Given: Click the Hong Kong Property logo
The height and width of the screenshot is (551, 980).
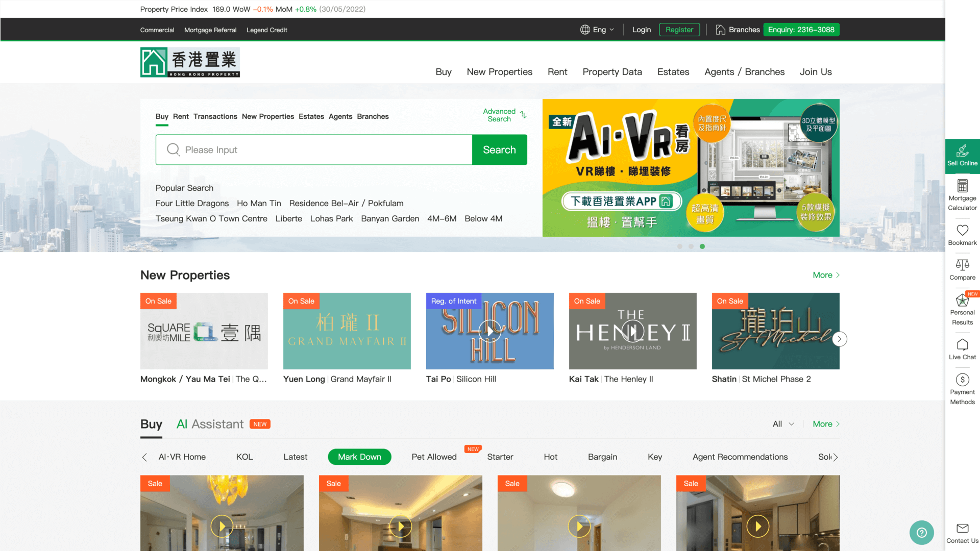Looking at the screenshot, I should 190,62.
